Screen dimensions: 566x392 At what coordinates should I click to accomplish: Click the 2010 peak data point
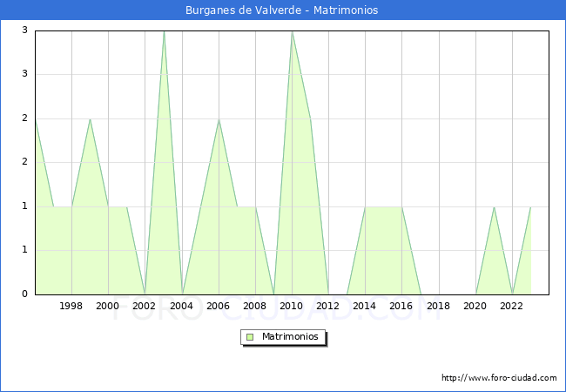pyautogui.click(x=292, y=31)
